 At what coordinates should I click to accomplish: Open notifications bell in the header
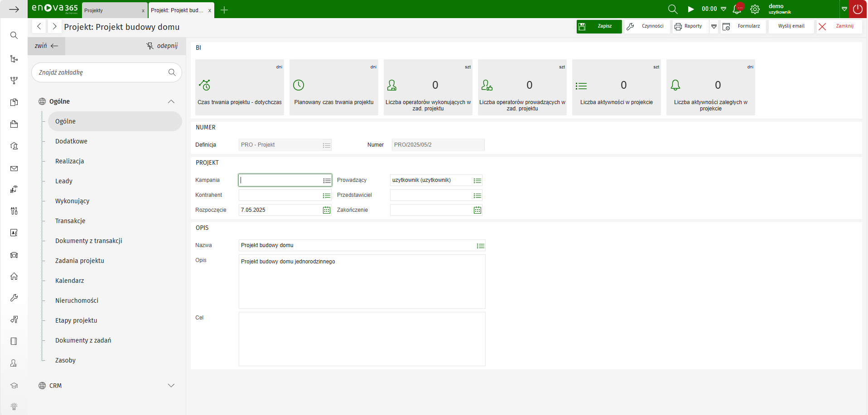tap(737, 9)
